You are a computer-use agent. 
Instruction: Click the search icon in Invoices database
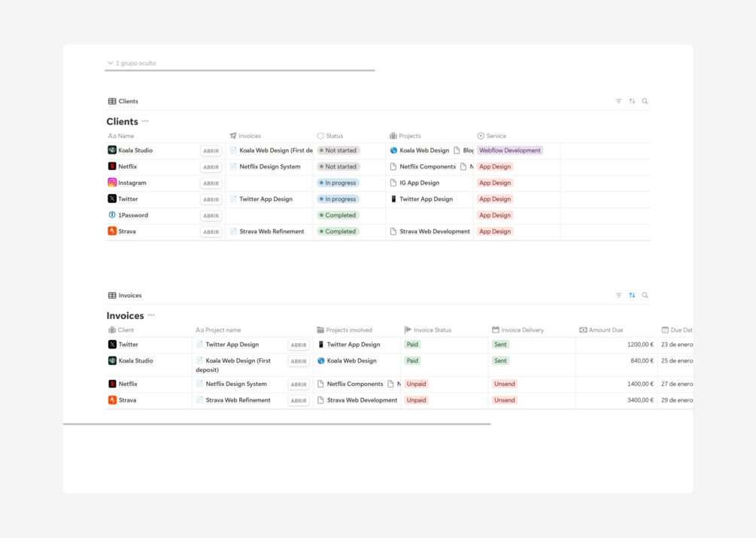[x=645, y=296]
